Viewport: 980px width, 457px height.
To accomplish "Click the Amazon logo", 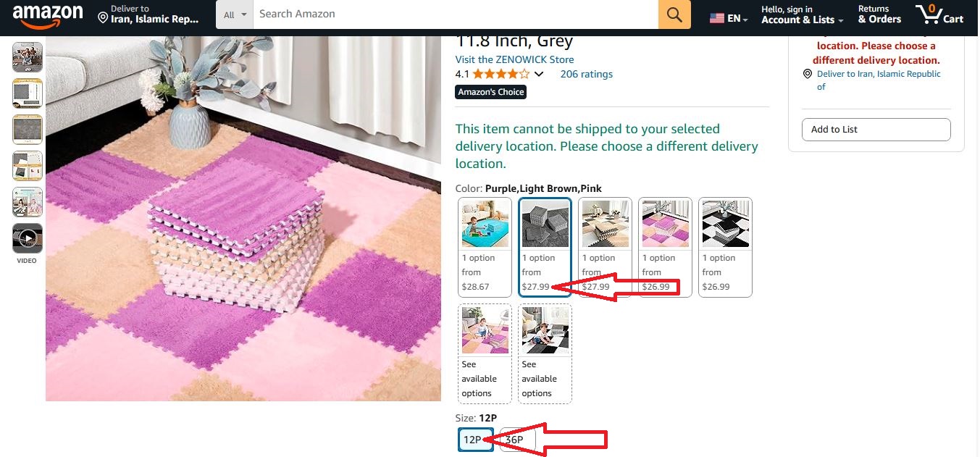I will click(x=47, y=15).
